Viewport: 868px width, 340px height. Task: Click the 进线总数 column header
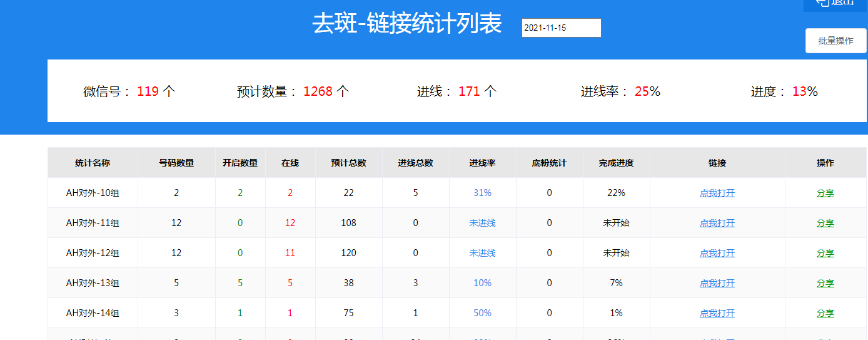pos(416,163)
